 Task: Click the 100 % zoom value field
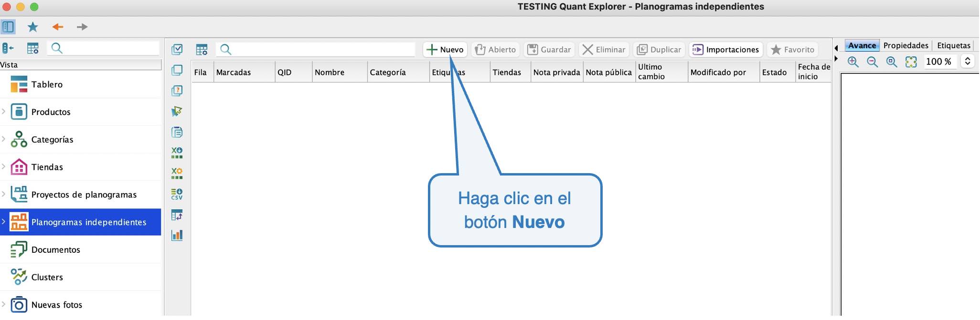tap(940, 62)
